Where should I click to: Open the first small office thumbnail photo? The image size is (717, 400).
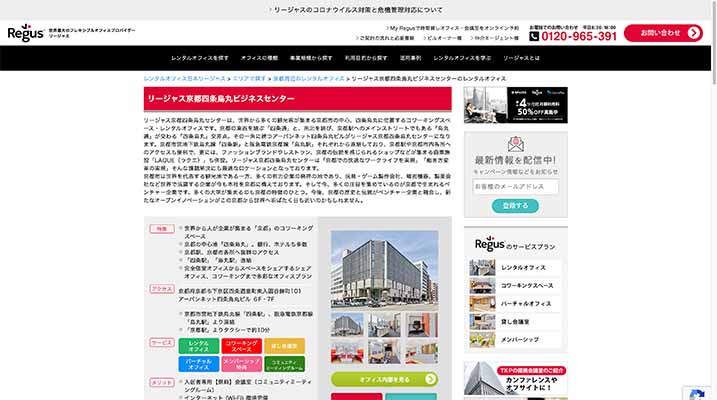[347, 324]
